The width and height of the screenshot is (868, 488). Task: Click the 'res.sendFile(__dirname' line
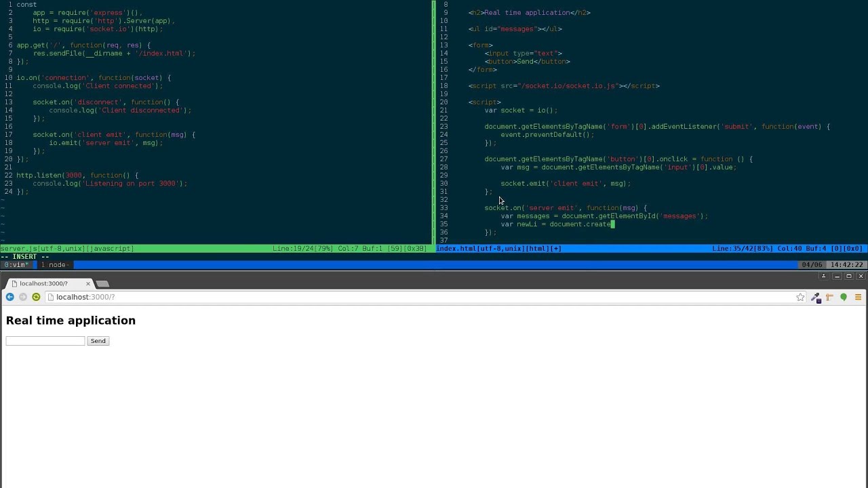(114, 53)
